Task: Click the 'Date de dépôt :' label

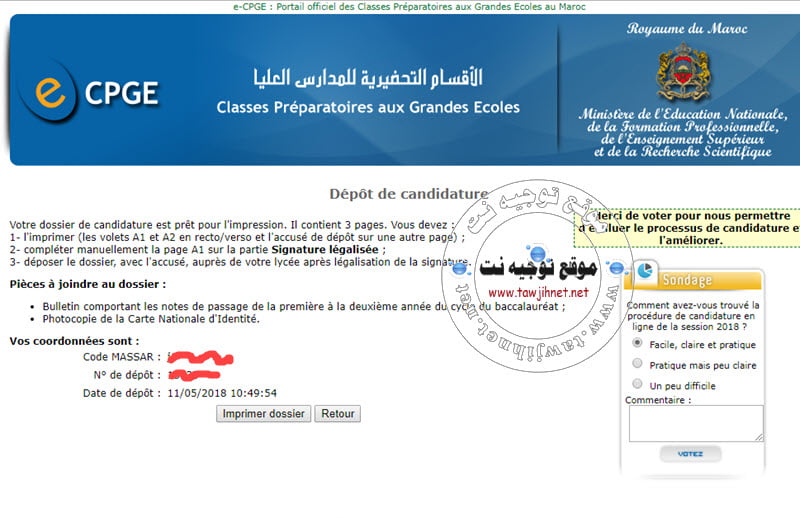Action: point(122,393)
